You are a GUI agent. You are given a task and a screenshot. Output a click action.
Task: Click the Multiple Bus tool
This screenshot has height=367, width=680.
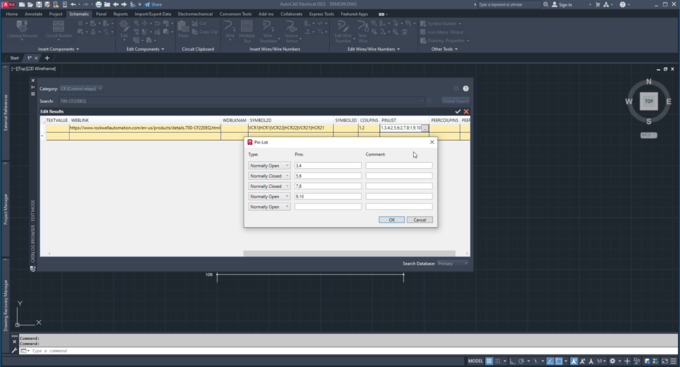point(247,31)
